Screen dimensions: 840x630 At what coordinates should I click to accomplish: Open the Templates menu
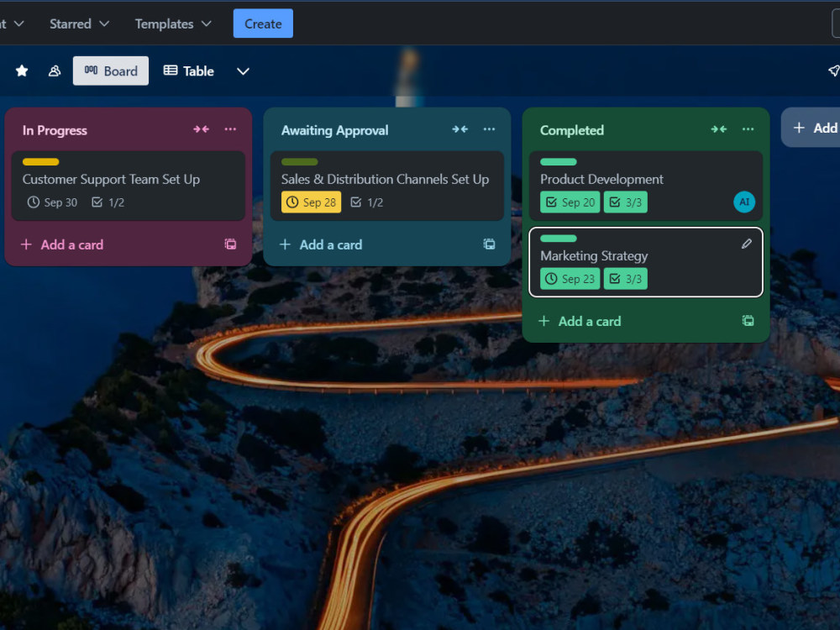pos(173,24)
